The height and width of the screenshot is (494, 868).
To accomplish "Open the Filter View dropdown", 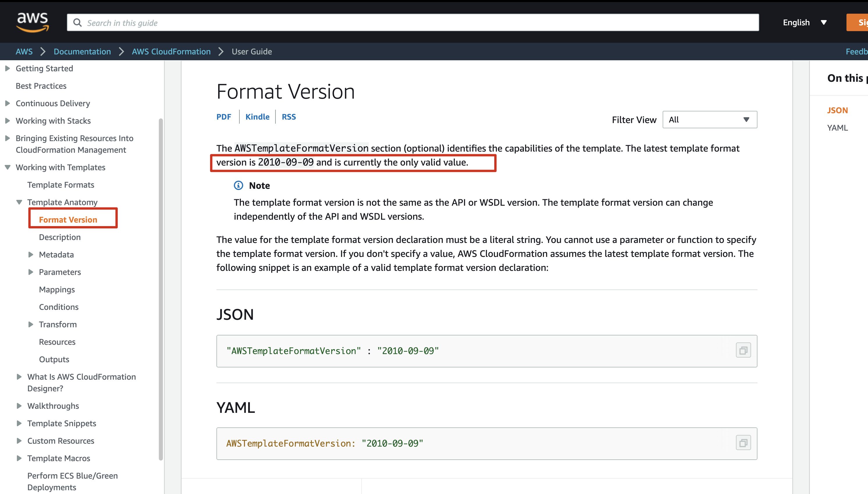I will click(709, 120).
